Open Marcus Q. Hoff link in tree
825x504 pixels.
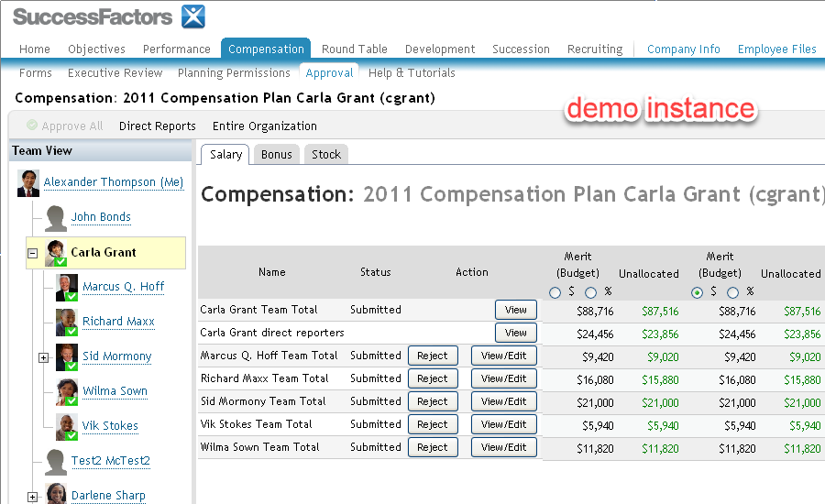124,287
